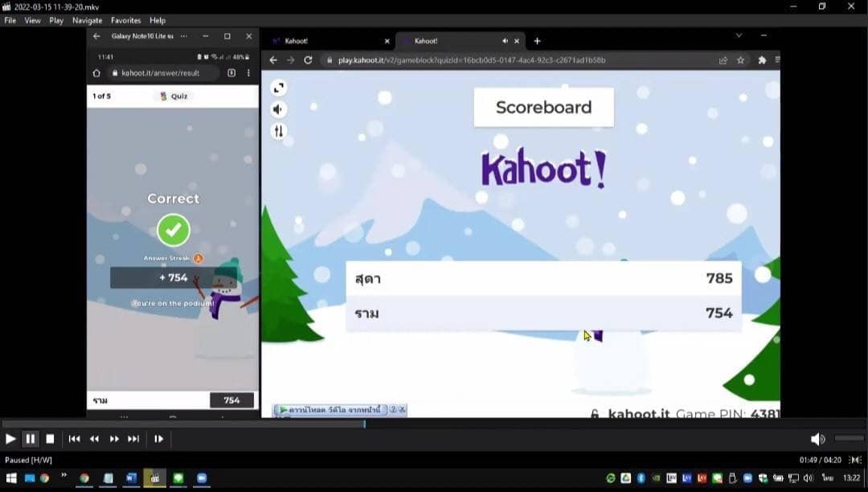Click the back arrow in Galaxy Note10 window
This screenshot has height=492, width=868.
(x=97, y=36)
